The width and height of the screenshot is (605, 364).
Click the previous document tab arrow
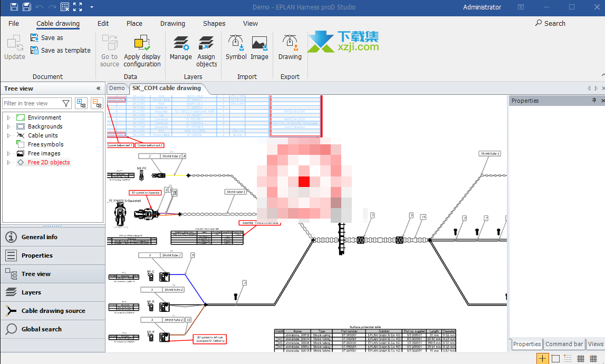point(589,88)
